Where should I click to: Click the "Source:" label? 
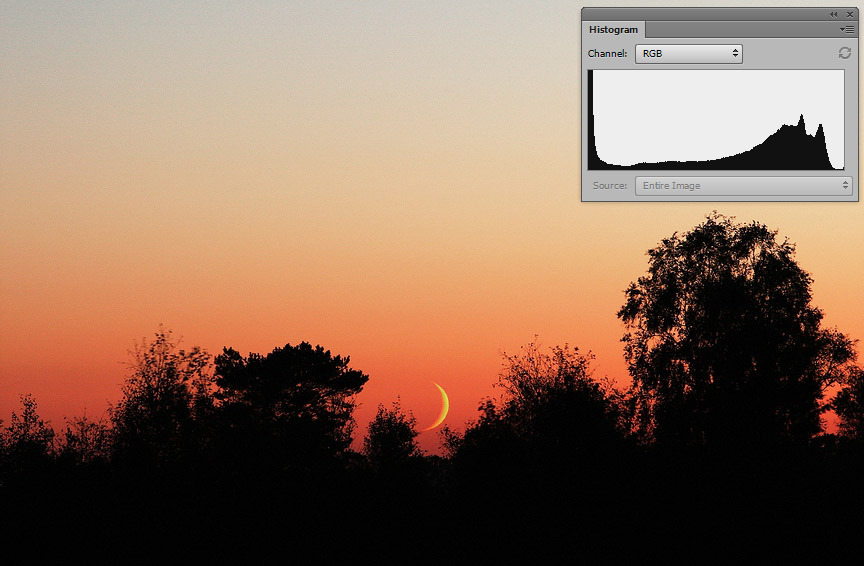coord(610,186)
